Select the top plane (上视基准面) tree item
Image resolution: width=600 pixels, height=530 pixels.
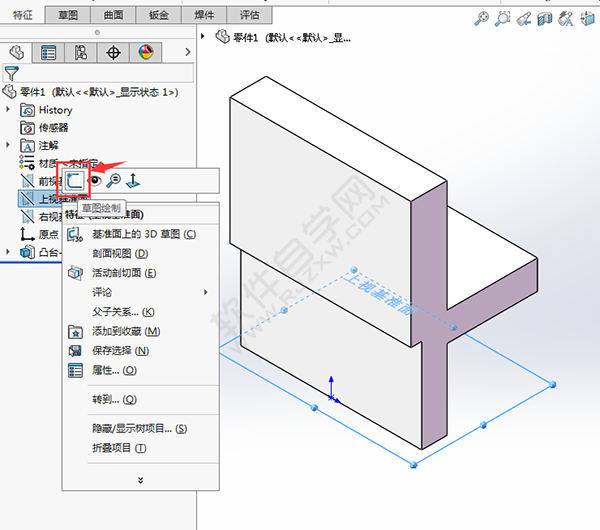pyautogui.click(x=54, y=199)
